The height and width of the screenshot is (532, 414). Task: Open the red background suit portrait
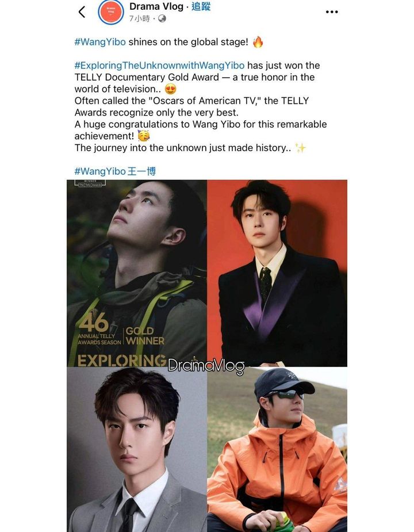point(277,273)
